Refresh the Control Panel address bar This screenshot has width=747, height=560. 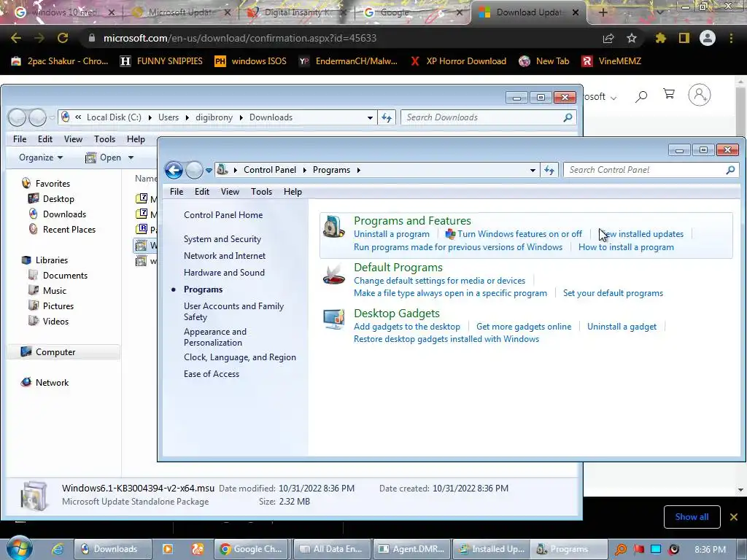pos(549,170)
